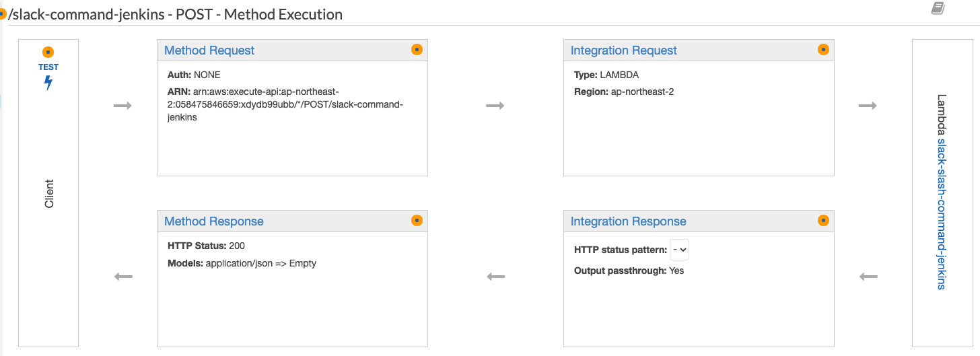Click the TEST link in Client panel
The image size is (980, 356).
point(48,67)
